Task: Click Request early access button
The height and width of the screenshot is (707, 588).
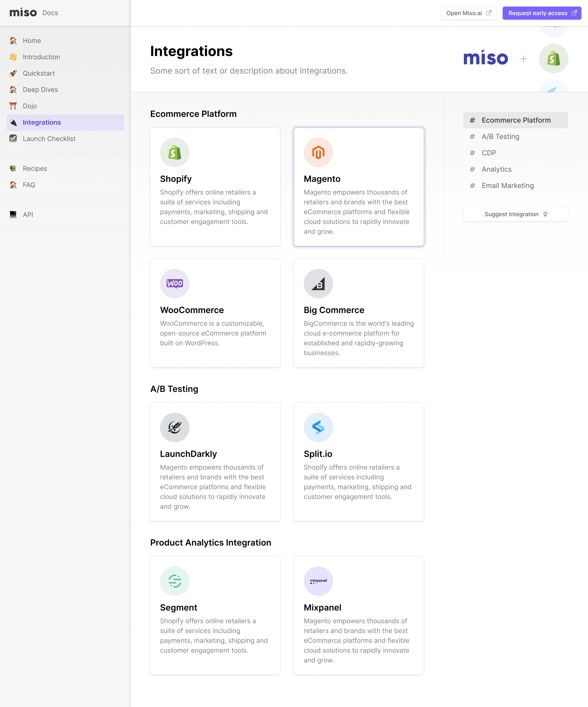Action: pyautogui.click(x=542, y=13)
